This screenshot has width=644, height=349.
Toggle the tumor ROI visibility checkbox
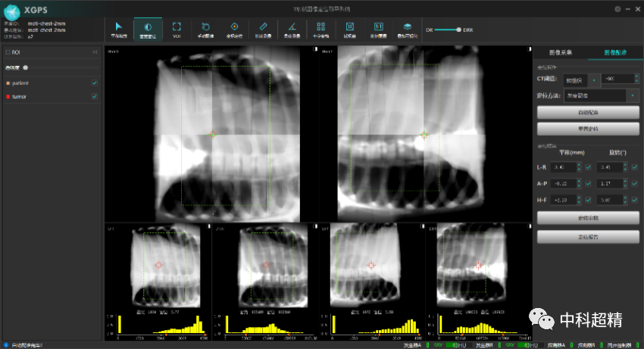pyautogui.click(x=95, y=96)
